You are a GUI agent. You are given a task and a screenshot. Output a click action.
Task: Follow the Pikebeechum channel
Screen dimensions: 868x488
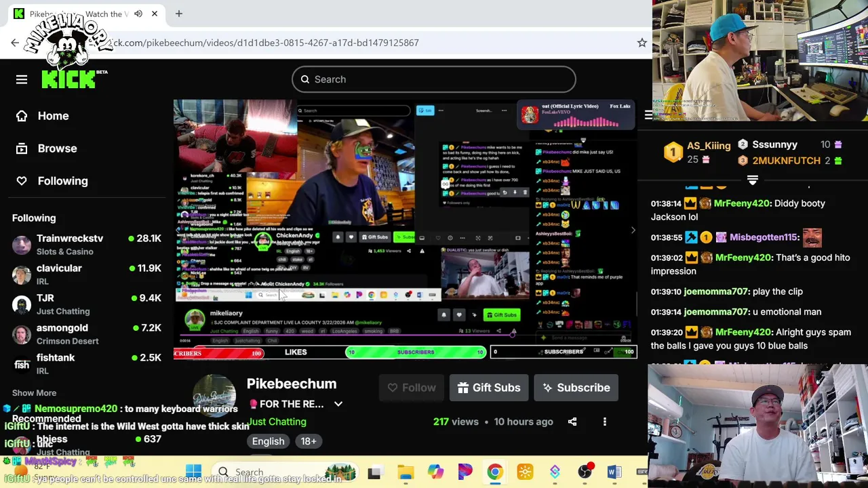point(412,388)
